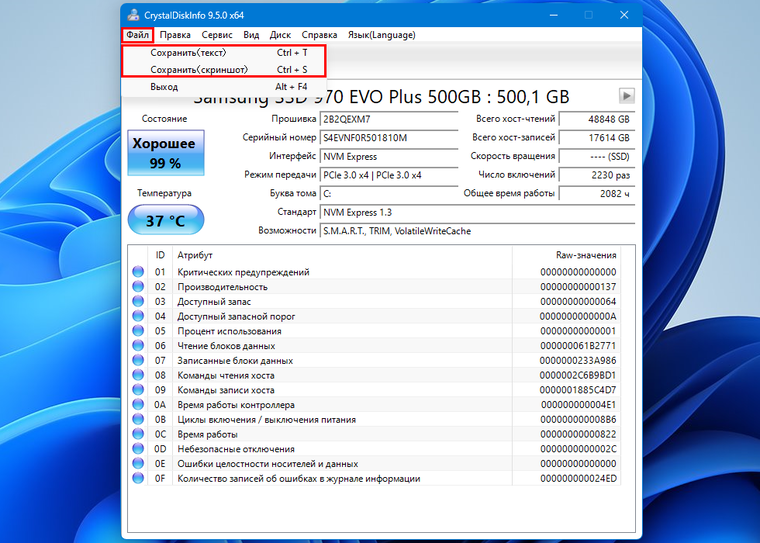
Task: Select the Доступный запас attribute name
Action: [x=214, y=302]
